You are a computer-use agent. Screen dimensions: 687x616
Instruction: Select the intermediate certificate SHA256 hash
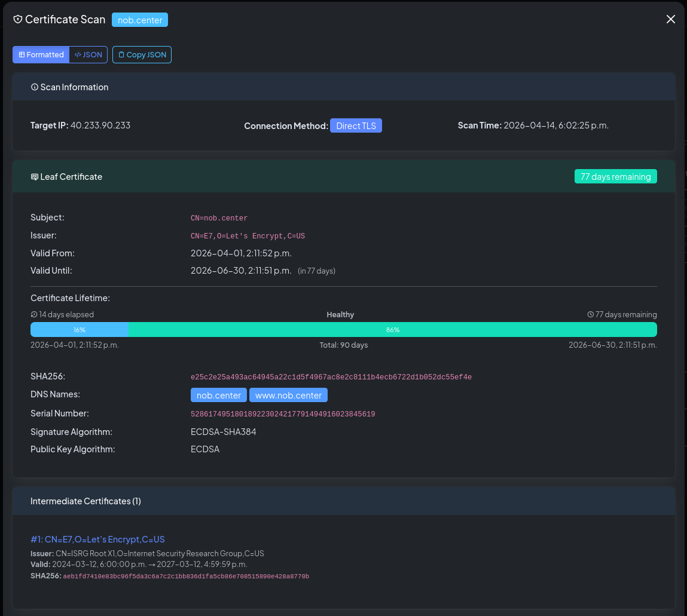click(x=186, y=577)
